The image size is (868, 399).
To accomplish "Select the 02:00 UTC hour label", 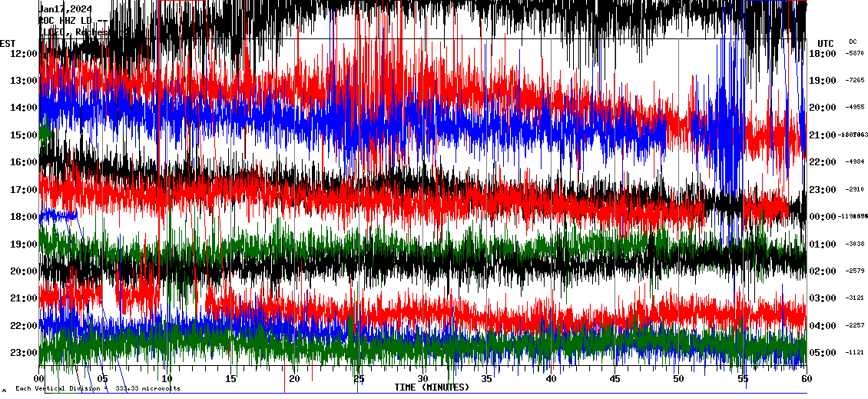I will click(x=823, y=271).
